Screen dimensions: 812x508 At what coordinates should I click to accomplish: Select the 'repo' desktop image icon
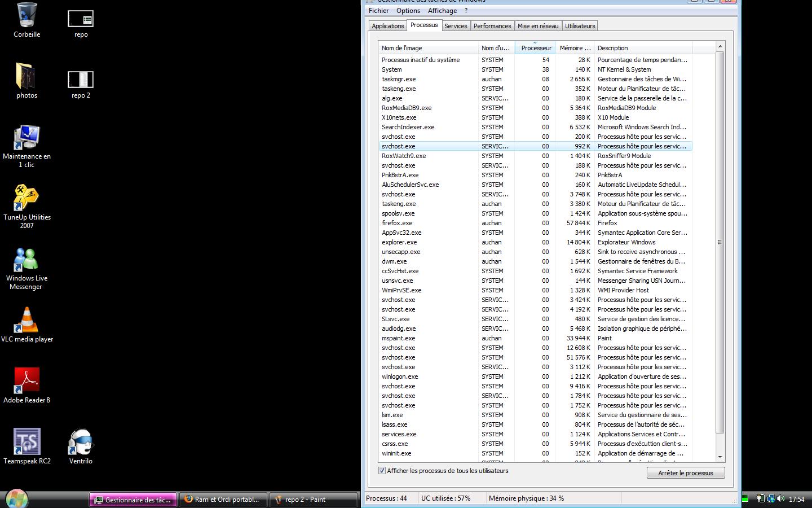pos(81,23)
